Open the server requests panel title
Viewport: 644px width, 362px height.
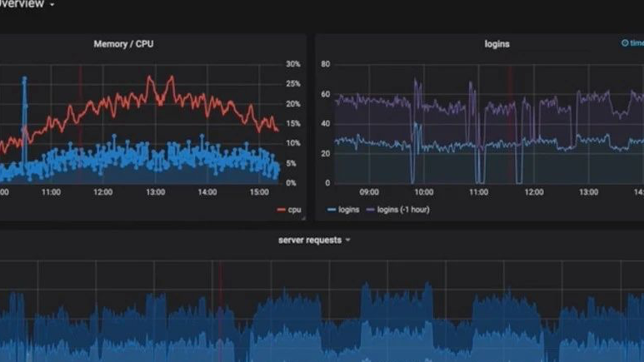click(x=310, y=241)
